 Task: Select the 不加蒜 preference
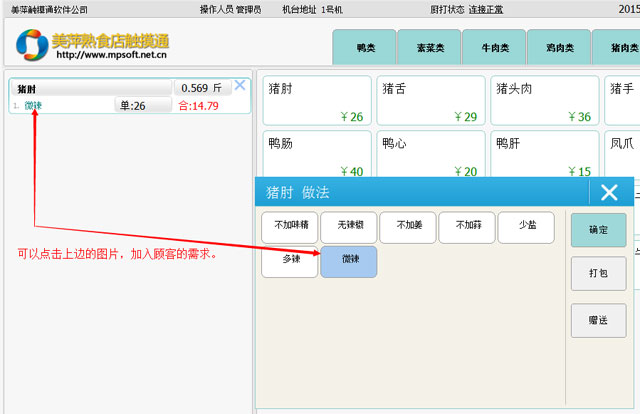467,228
